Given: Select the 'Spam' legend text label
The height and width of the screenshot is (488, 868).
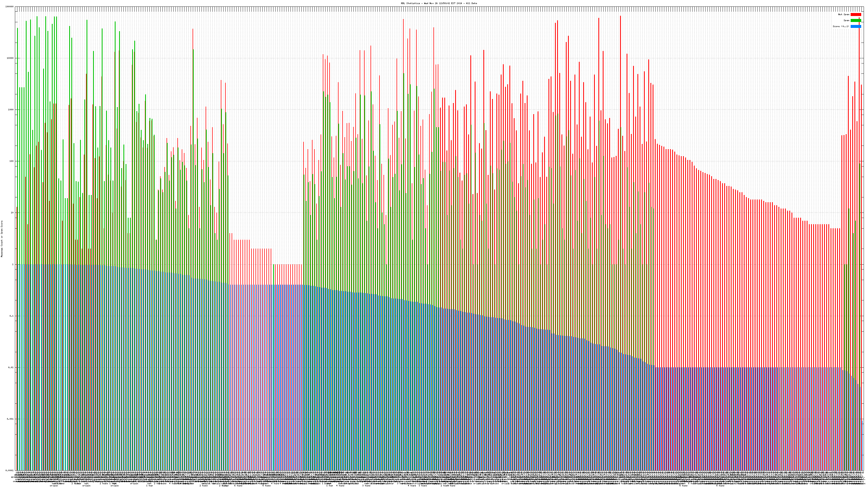Looking at the screenshot, I should coord(846,21).
